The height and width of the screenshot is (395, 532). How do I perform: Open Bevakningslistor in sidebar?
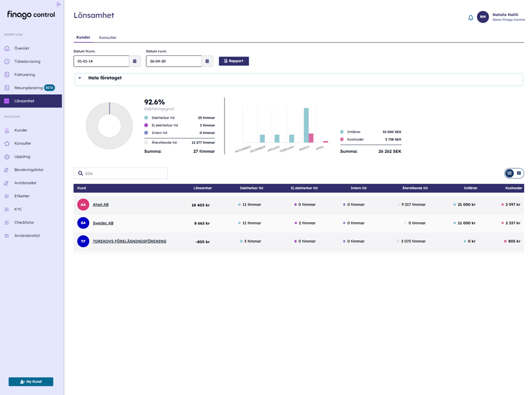(29, 170)
